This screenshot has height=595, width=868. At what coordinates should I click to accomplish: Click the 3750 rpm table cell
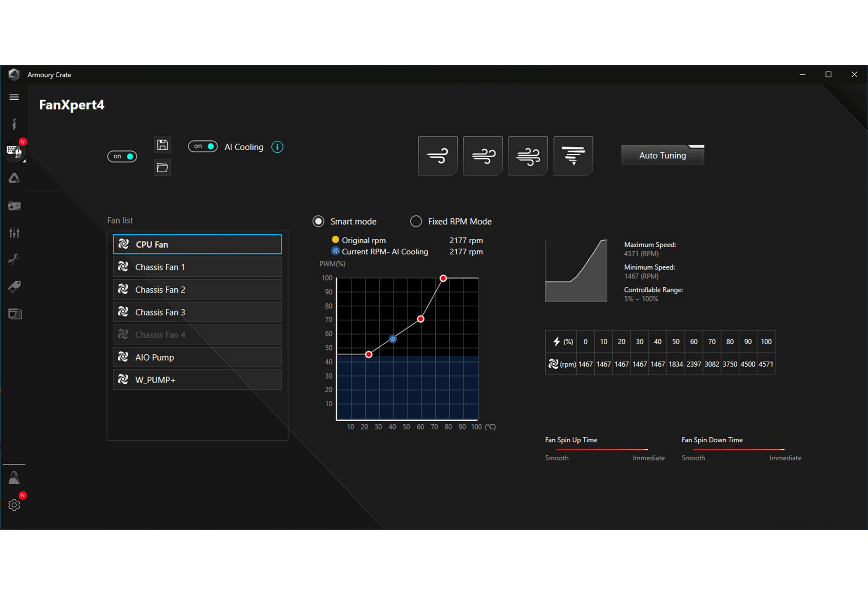coord(730,364)
